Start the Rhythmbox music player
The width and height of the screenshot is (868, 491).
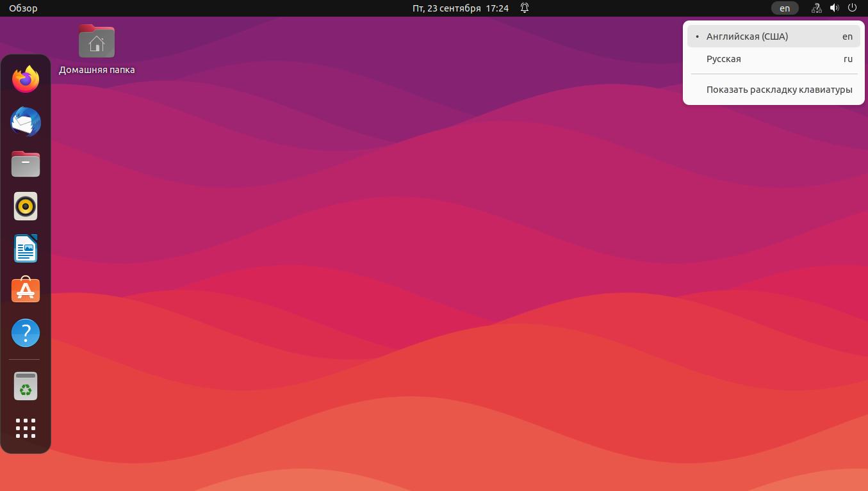[x=25, y=206]
